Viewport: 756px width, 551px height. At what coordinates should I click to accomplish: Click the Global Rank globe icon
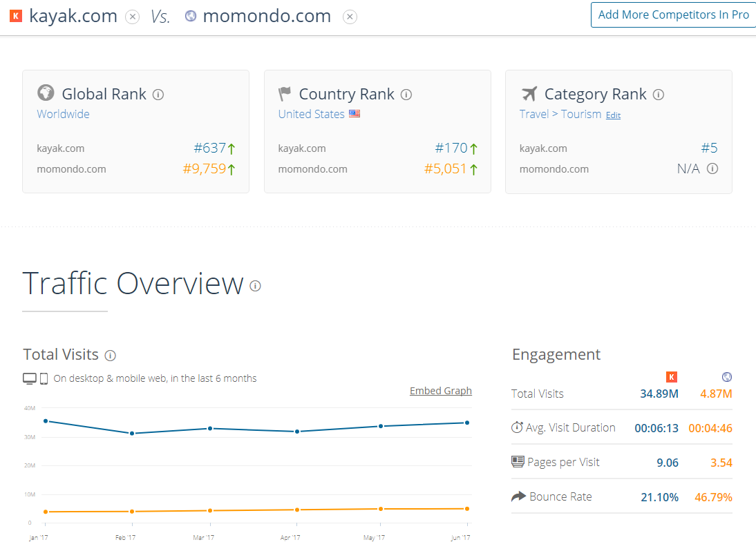pyautogui.click(x=46, y=92)
